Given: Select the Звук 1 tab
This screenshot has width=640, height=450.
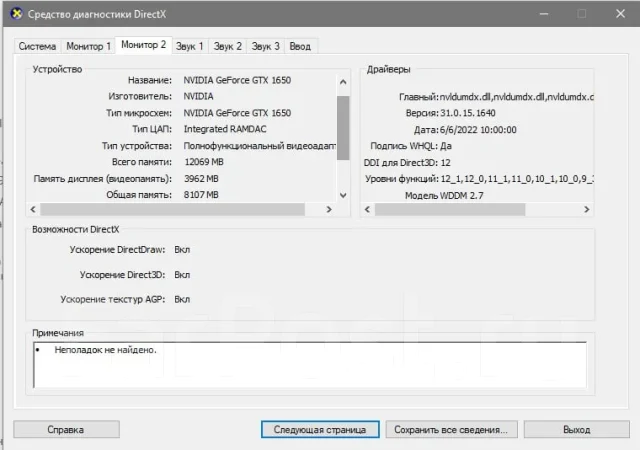Looking at the screenshot, I should click(x=190, y=46).
